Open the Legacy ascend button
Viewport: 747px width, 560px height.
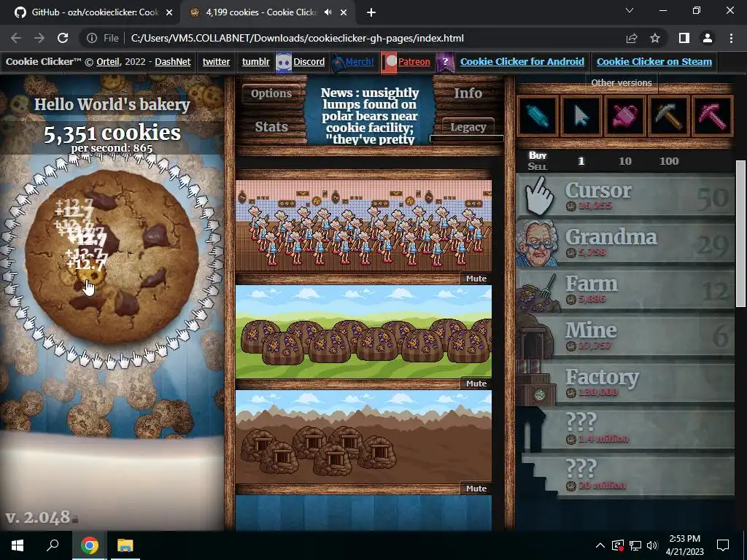coord(468,127)
